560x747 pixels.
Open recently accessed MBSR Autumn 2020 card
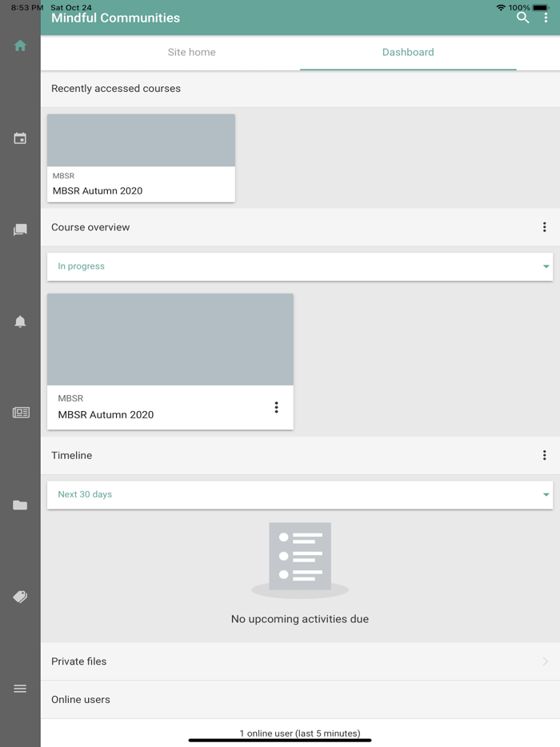(141, 158)
